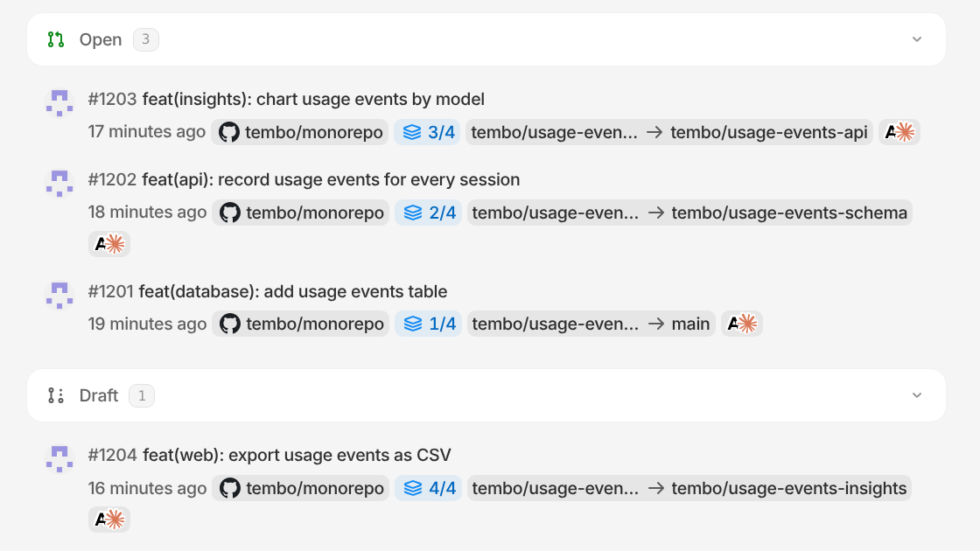Open PR feat(api): record usage events for every session
The image size is (980, 551).
pos(331,179)
